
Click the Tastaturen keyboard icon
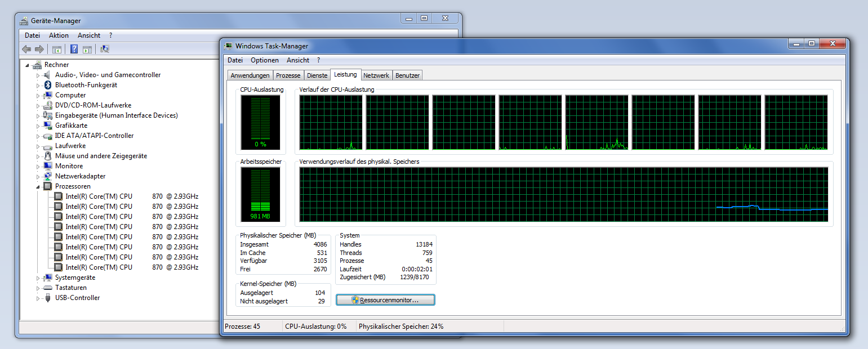coord(48,288)
